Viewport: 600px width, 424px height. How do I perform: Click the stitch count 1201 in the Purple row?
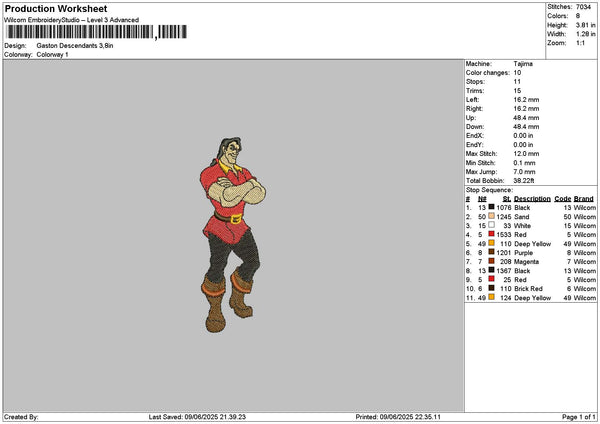tap(504, 253)
